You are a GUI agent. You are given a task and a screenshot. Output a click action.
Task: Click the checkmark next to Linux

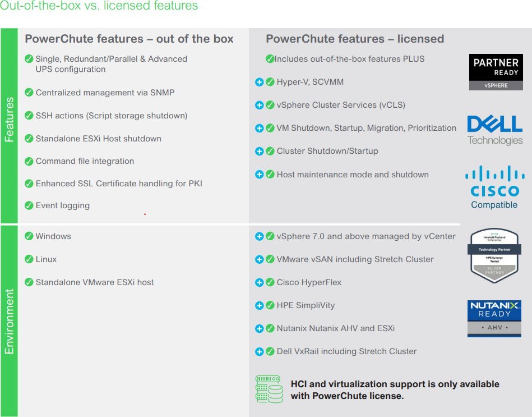coord(29,259)
